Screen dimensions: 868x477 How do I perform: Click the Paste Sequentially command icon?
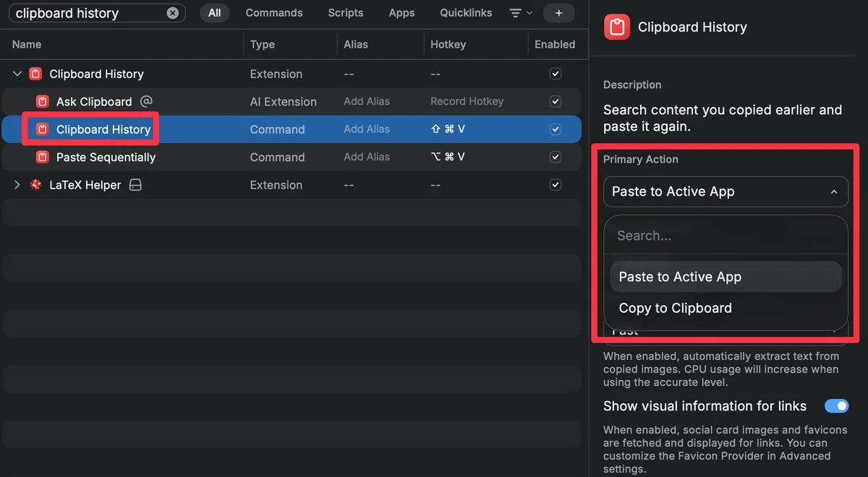43,157
